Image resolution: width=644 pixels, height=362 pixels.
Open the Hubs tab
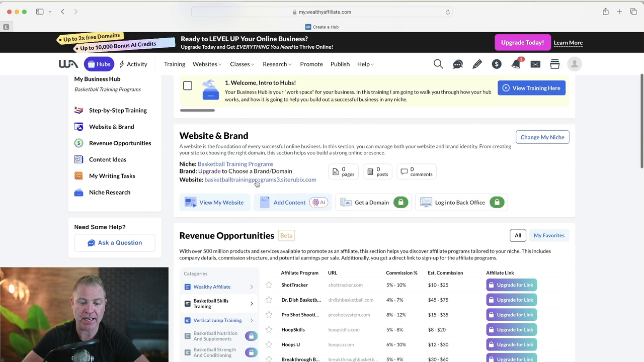[x=99, y=64]
